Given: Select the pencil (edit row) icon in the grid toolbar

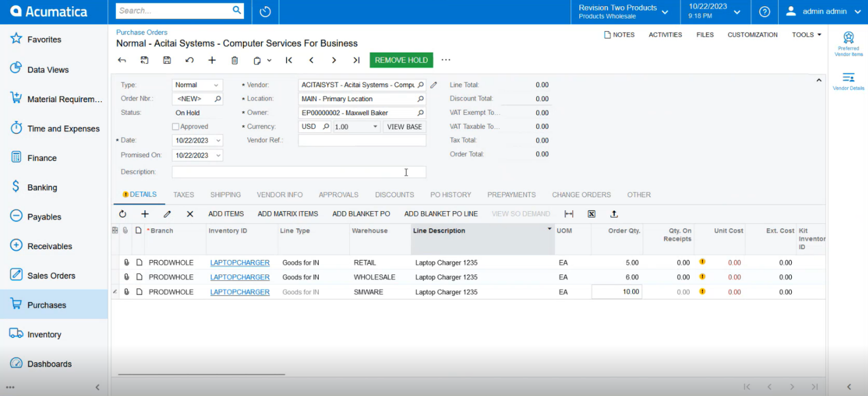Looking at the screenshot, I should coord(167,214).
